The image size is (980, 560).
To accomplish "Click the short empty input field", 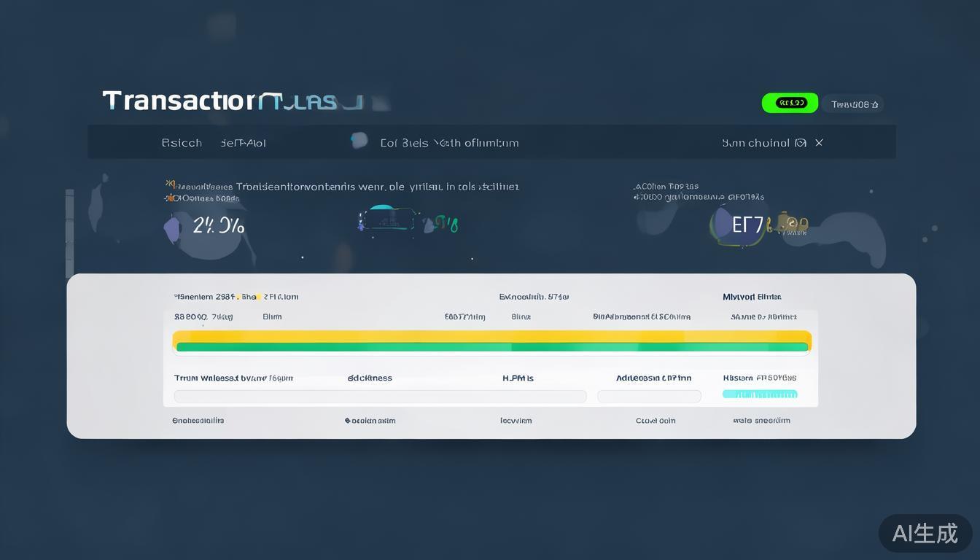I will 649,397.
